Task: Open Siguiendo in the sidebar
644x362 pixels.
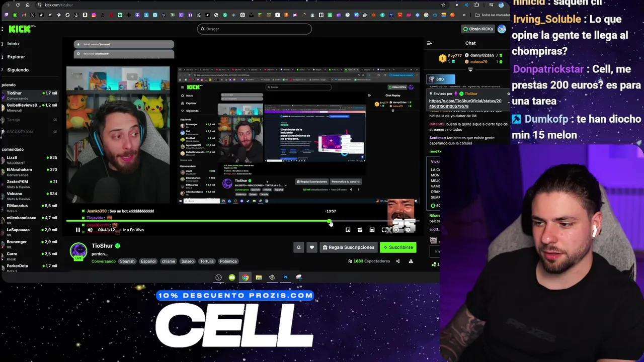Action: point(18,70)
